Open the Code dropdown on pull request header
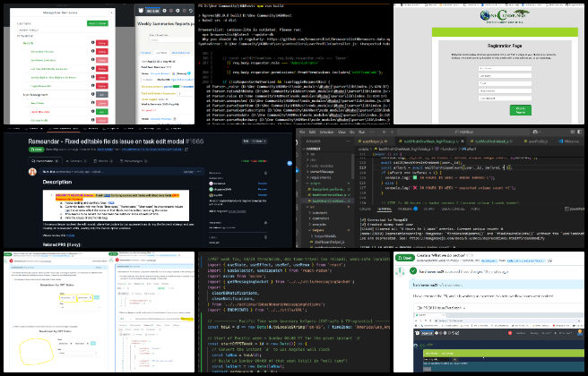The height and width of the screenshot is (376, 588). click(259, 141)
